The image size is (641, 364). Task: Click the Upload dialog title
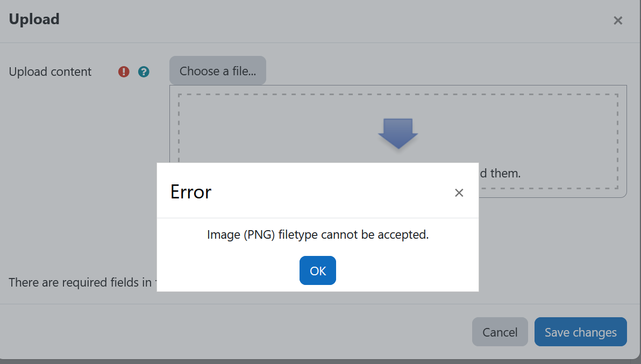tap(34, 19)
